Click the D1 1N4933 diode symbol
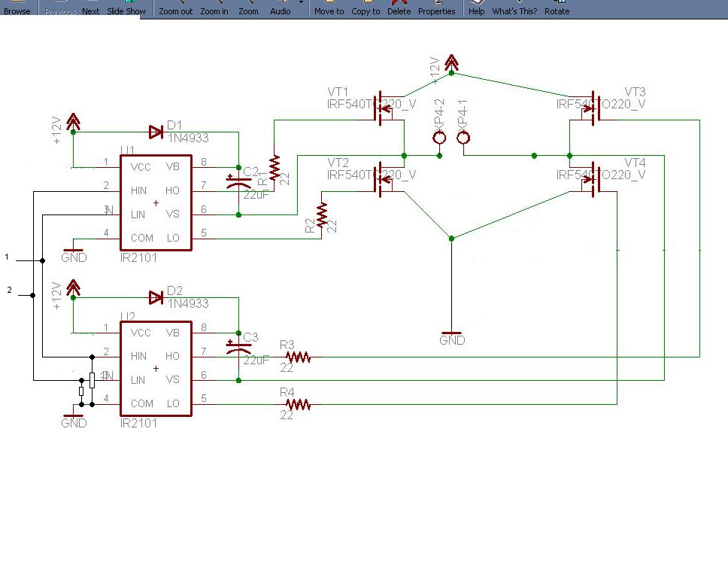 tap(156, 132)
